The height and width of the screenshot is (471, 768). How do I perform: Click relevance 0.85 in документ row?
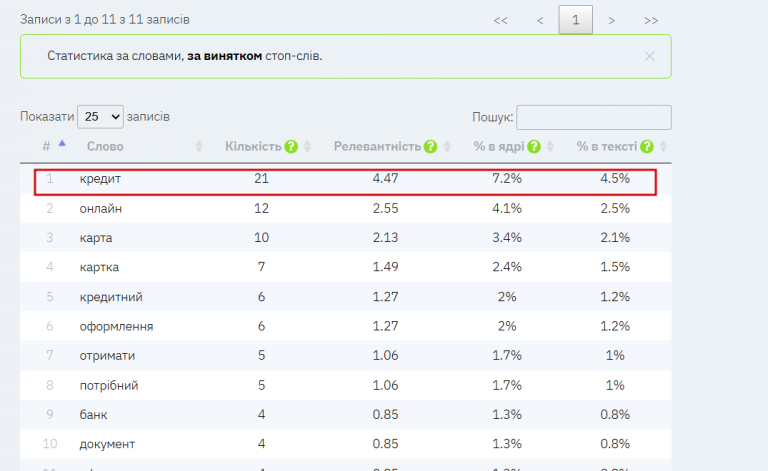pos(385,444)
